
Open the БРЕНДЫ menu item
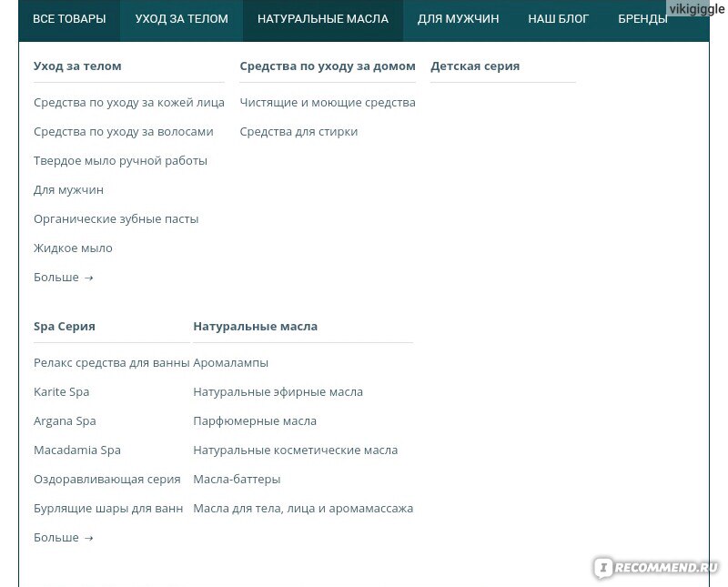point(642,19)
